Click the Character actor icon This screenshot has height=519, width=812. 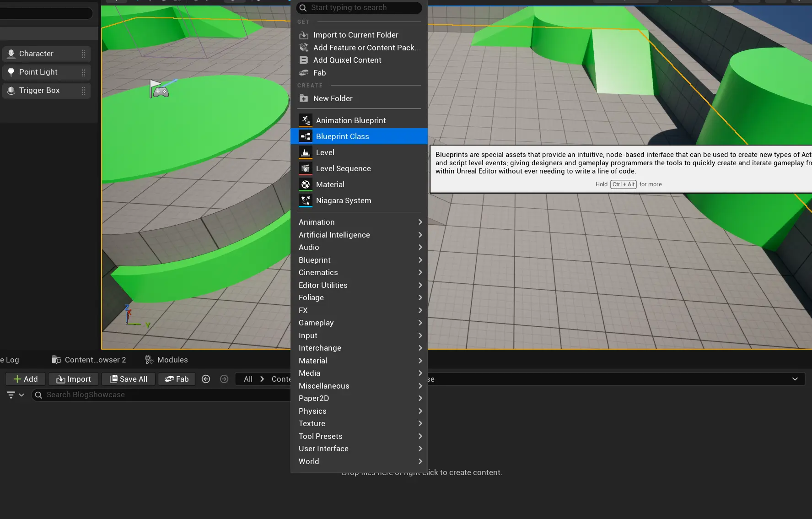pyautogui.click(x=11, y=54)
